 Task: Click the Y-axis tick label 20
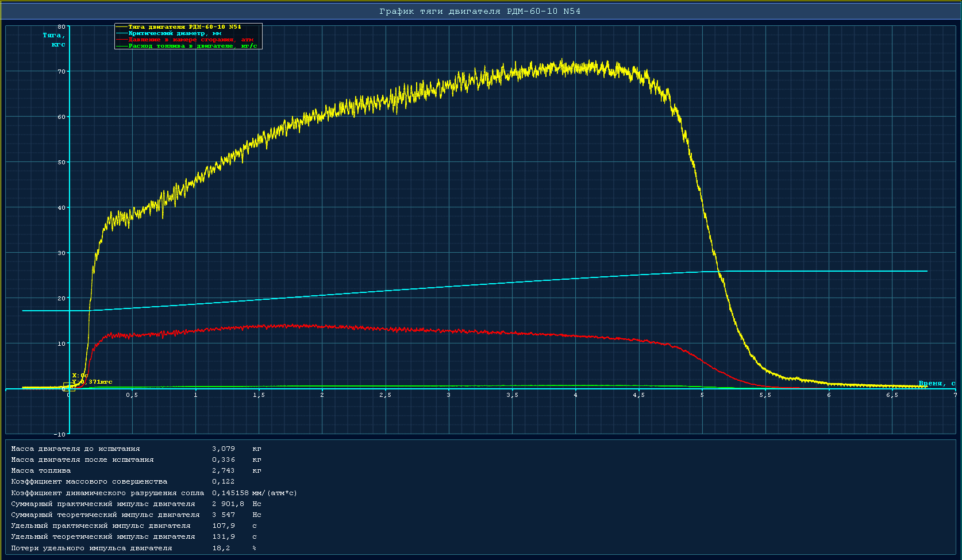tap(62, 299)
